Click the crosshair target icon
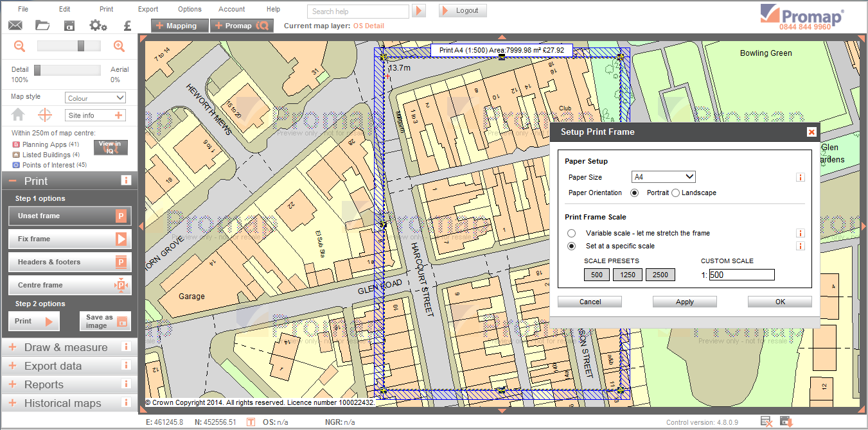 click(x=45, y=116)
